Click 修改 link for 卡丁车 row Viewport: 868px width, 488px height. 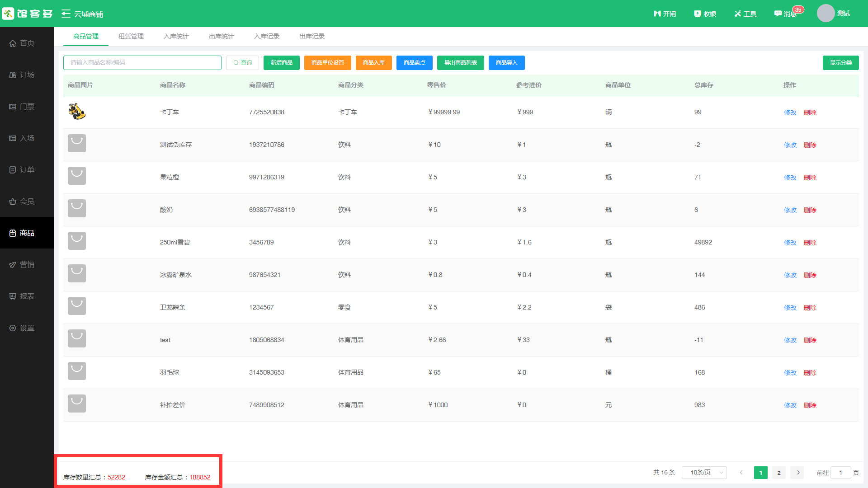coord(790,113)
